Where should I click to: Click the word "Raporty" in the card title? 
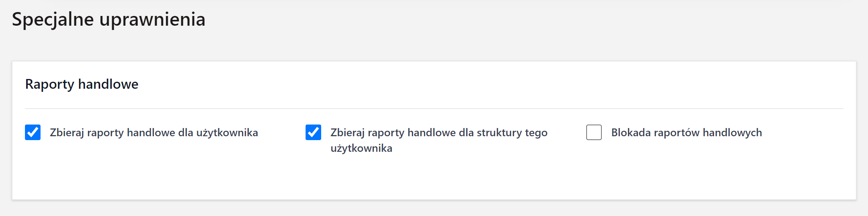[x=49, y=84]
